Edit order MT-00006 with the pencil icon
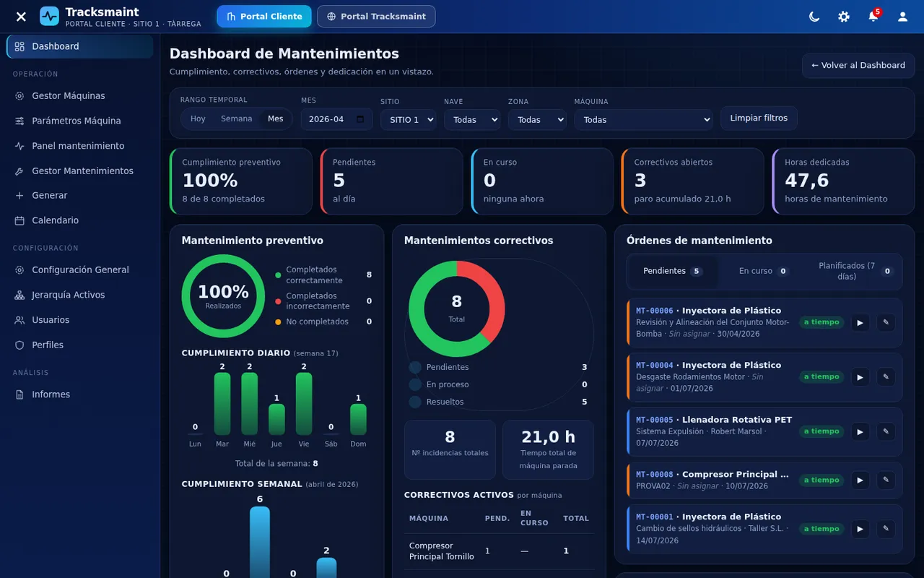The width and height of the screenshot is (924, 578). 886,322
